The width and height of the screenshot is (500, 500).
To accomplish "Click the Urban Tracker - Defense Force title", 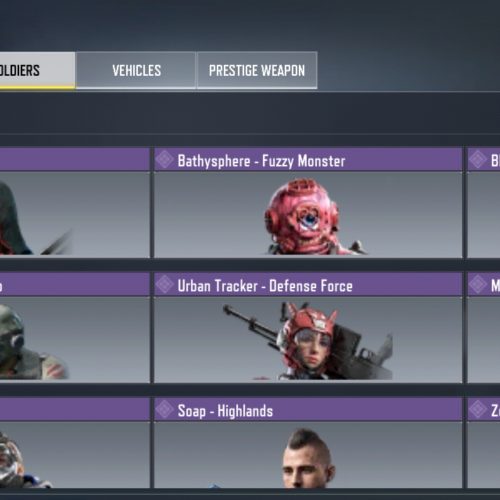I will [265, 286].
